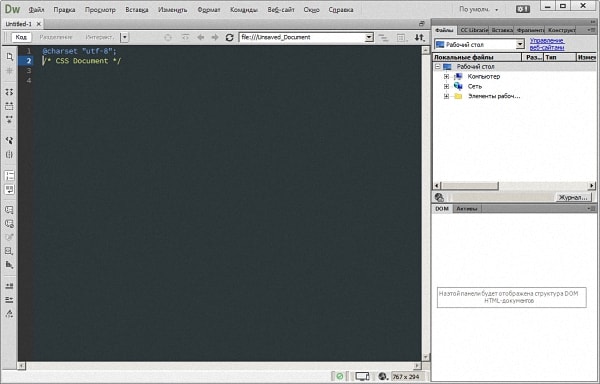
Task: Click the syntax check status icon in the status bar
Action: (339, 376)
